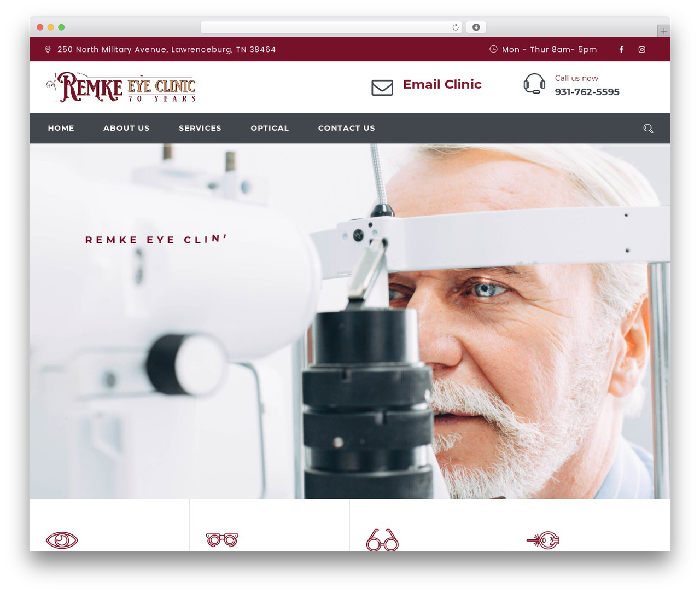This screenshot has height=593, width=700.
Task: Click the clock icon beside the opening hours
Action: [493, 49]
